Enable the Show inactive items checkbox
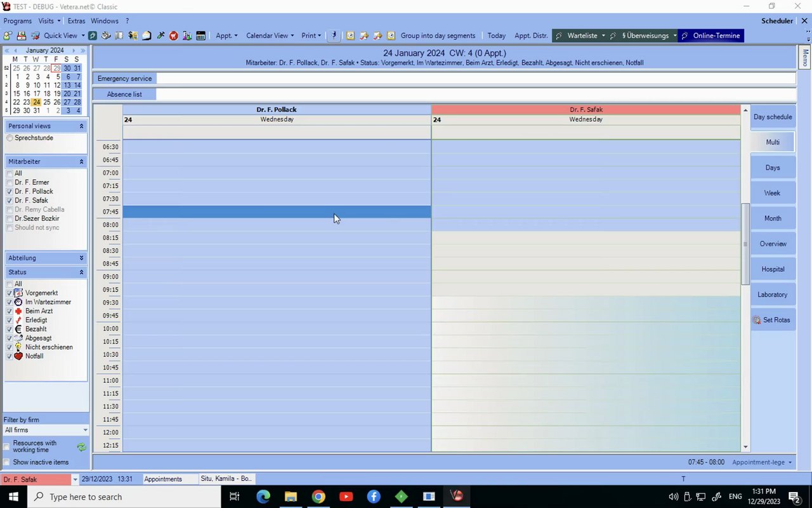The image size is (812, 508). pos(7,462)
